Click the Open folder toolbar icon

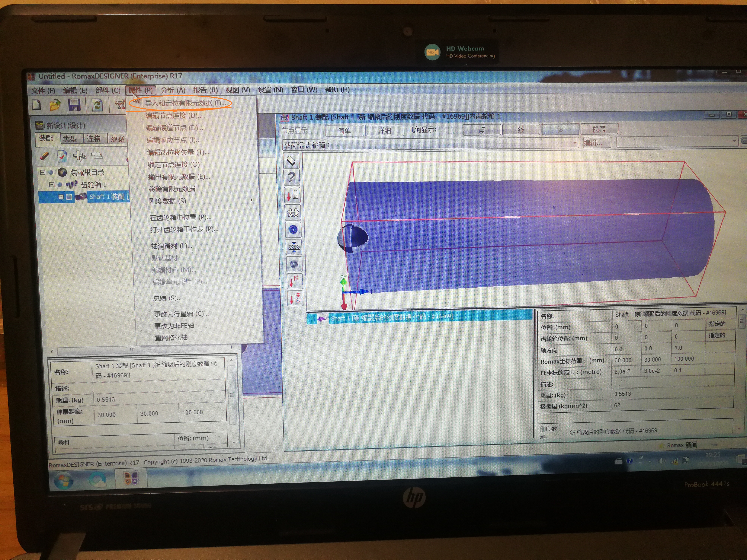[55, 105]
